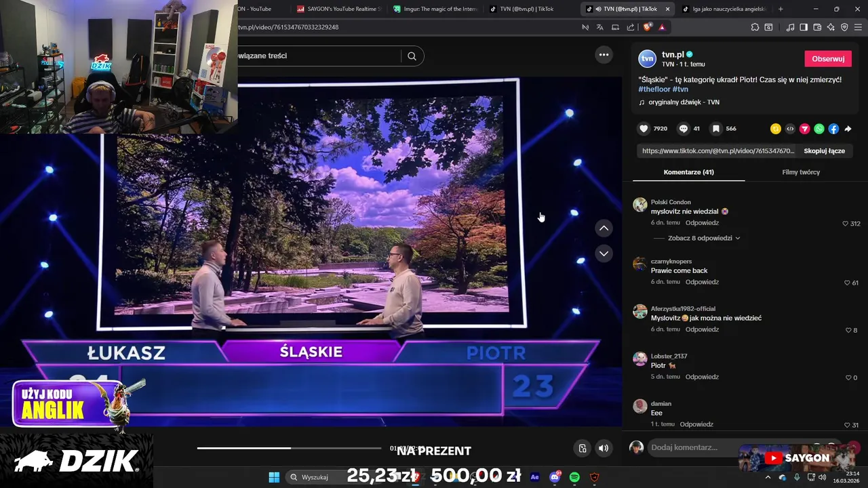
Task: Reply to Polski Condon's comment
Action: (702, 223)
